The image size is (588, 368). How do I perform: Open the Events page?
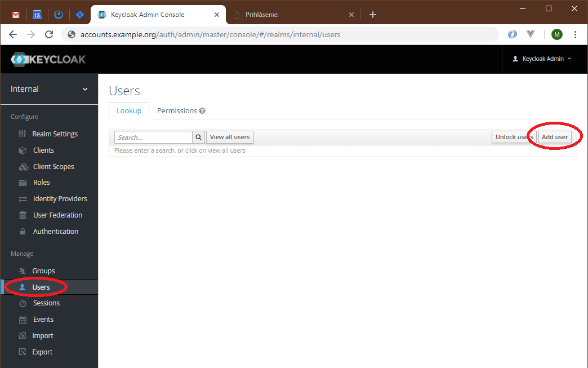(43, 319)
